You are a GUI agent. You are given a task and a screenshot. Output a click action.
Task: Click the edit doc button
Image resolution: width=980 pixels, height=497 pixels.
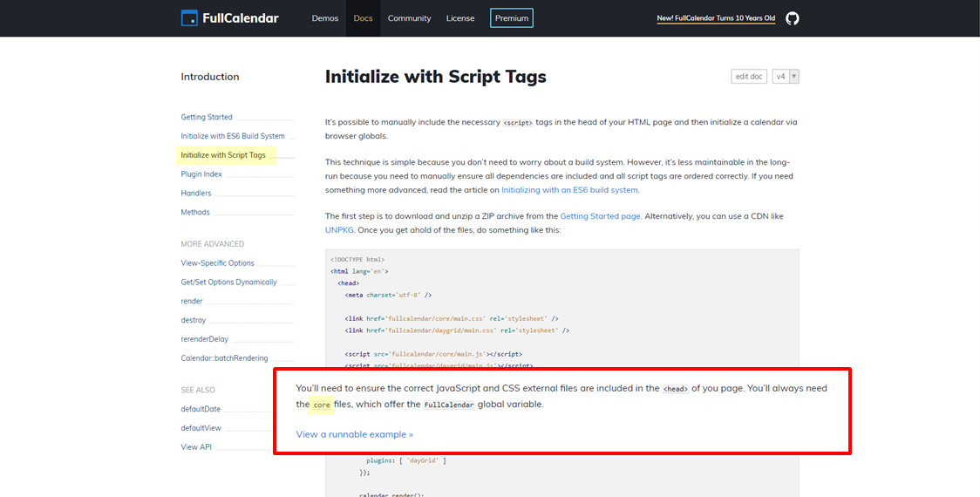(x=749, y=76)
